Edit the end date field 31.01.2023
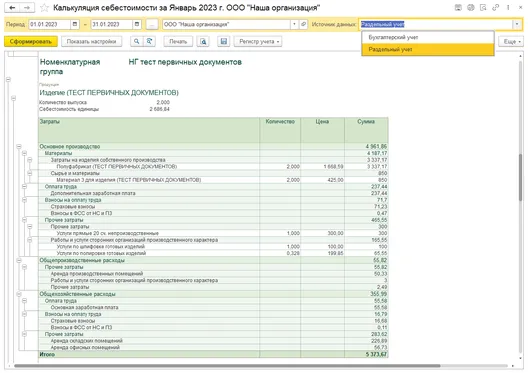Viewport: 528px width, 373px height. point(112,24)
